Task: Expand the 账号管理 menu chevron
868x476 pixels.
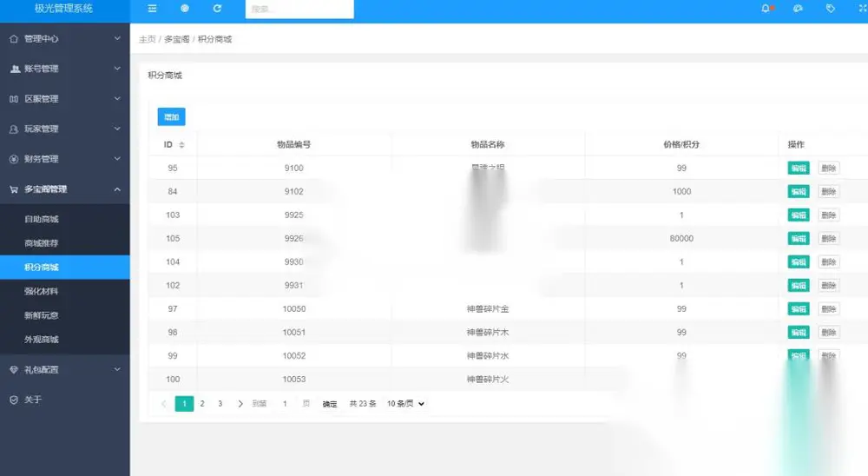Action: tap(117, 68)
